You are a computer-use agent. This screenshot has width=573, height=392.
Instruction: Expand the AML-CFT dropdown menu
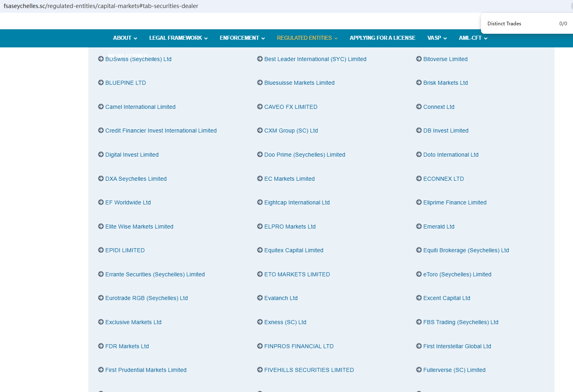(473, 38)
